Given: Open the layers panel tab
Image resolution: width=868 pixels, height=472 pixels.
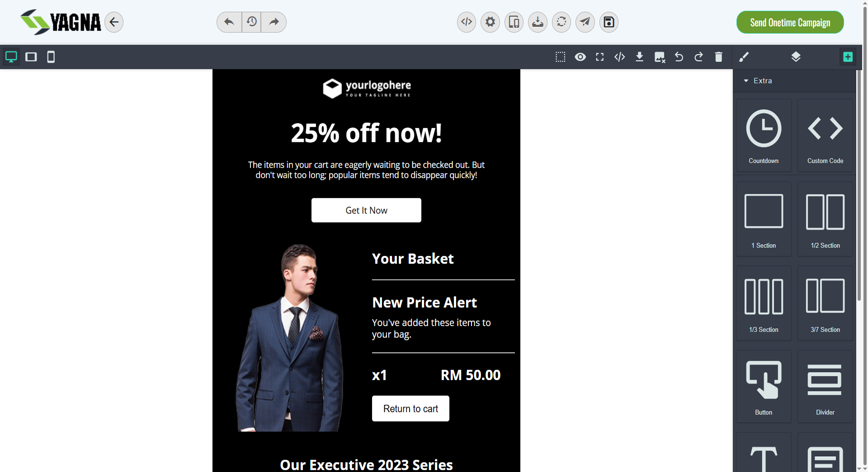Looking at the screenshot, I should coord(796,57).
